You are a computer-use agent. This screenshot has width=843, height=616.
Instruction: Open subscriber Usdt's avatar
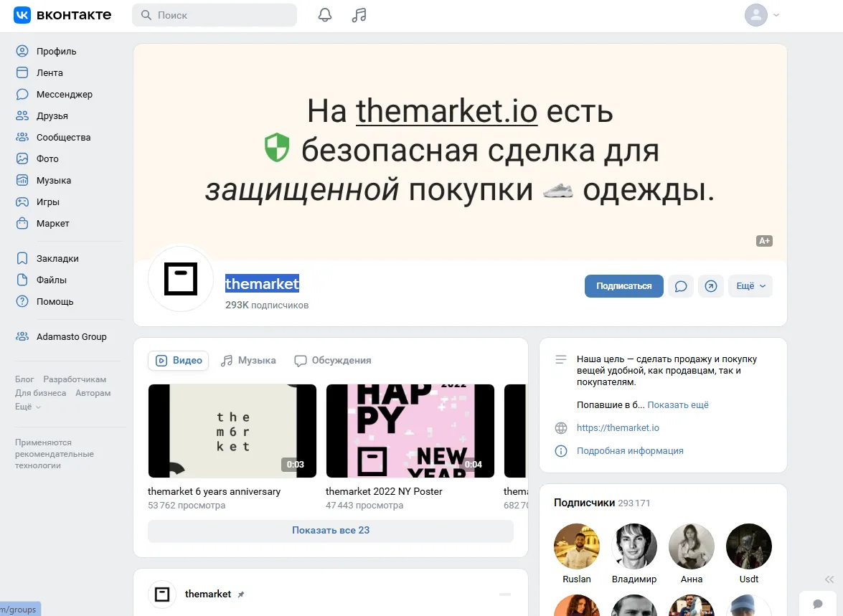(x=749, y=546)
